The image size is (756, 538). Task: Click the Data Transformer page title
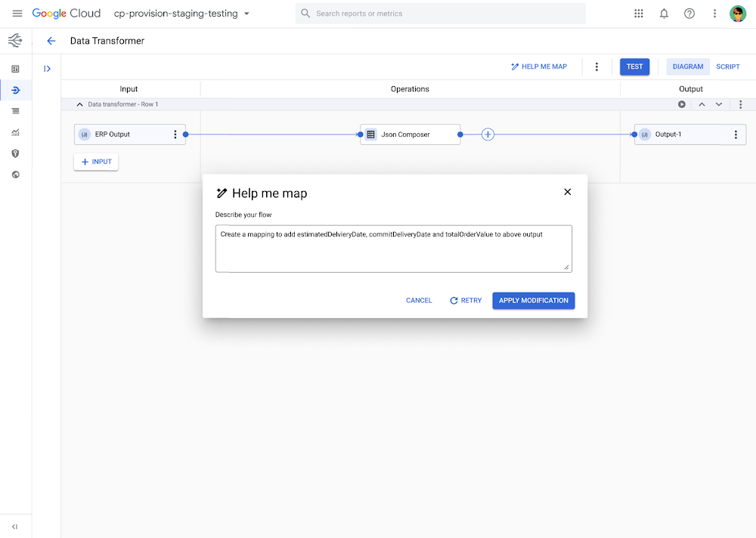[107, 41]
